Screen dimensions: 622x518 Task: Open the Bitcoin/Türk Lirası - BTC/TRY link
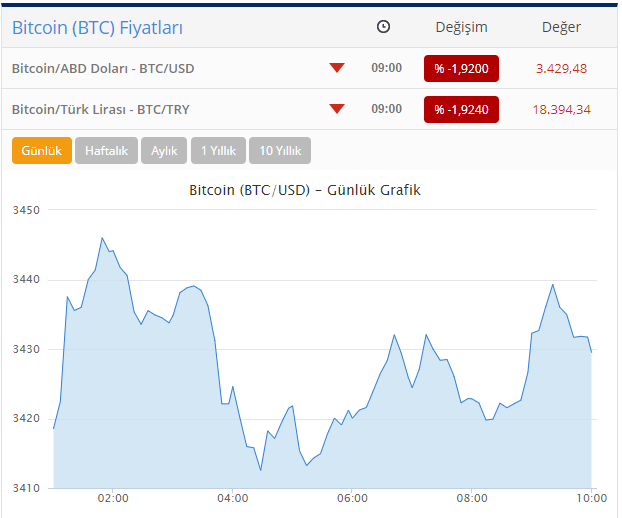point(101,109)
